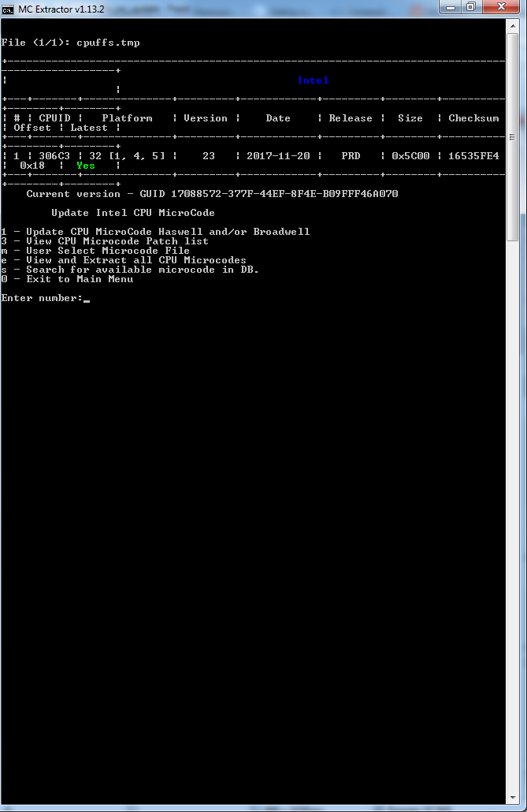Click the console system menu icon
The image size is (527, 812).
(7, 9)
